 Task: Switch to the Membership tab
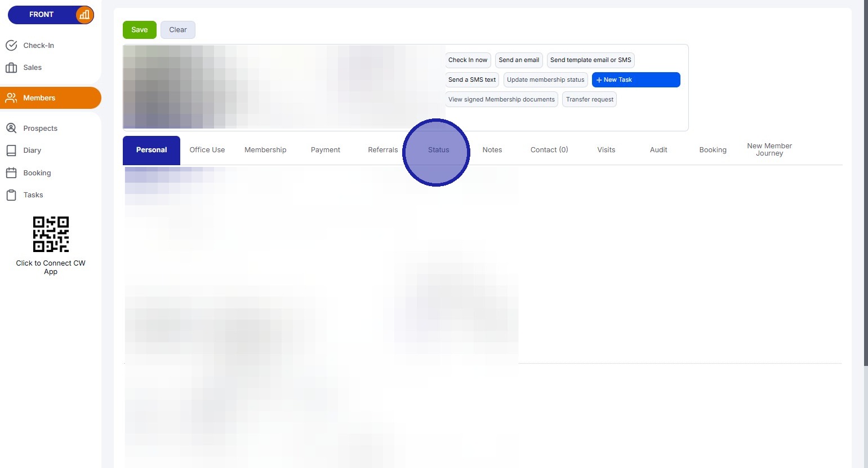click(x=265, y=150)
